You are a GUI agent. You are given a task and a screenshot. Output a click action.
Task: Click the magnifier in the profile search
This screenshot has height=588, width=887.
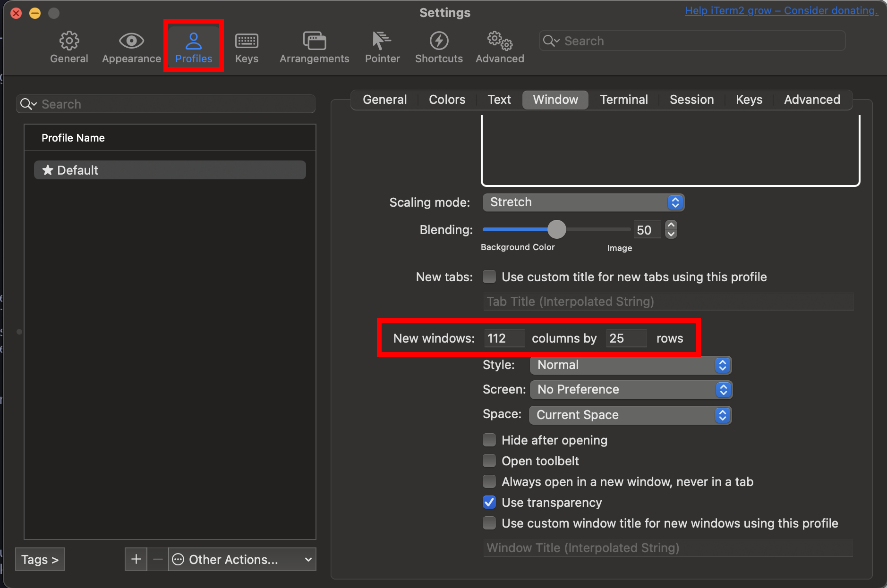point(28,104)
